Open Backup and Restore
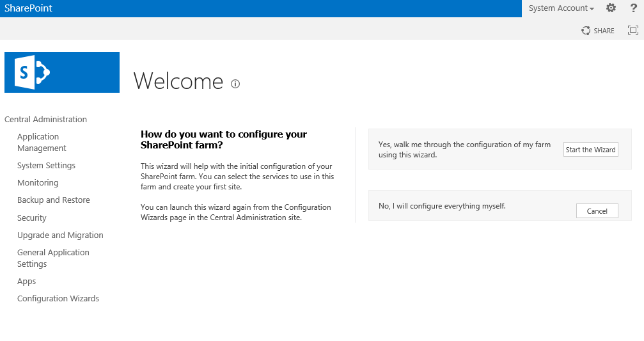 [x=53, y=200]
